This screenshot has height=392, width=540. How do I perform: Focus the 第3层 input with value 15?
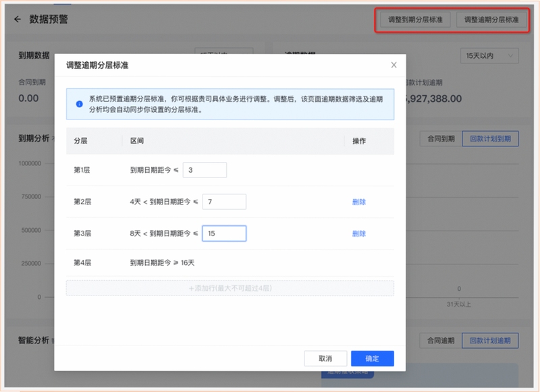coord(224,233)
